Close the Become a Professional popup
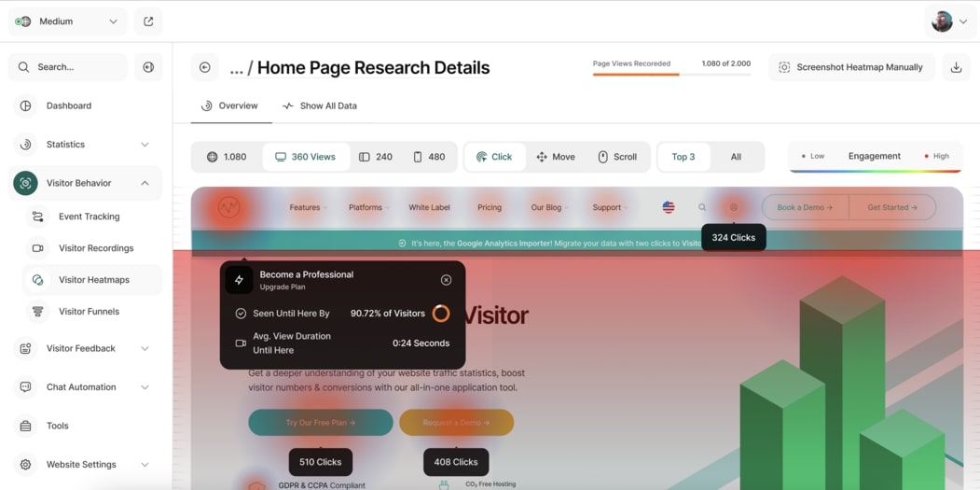 (x=447, y=280)
